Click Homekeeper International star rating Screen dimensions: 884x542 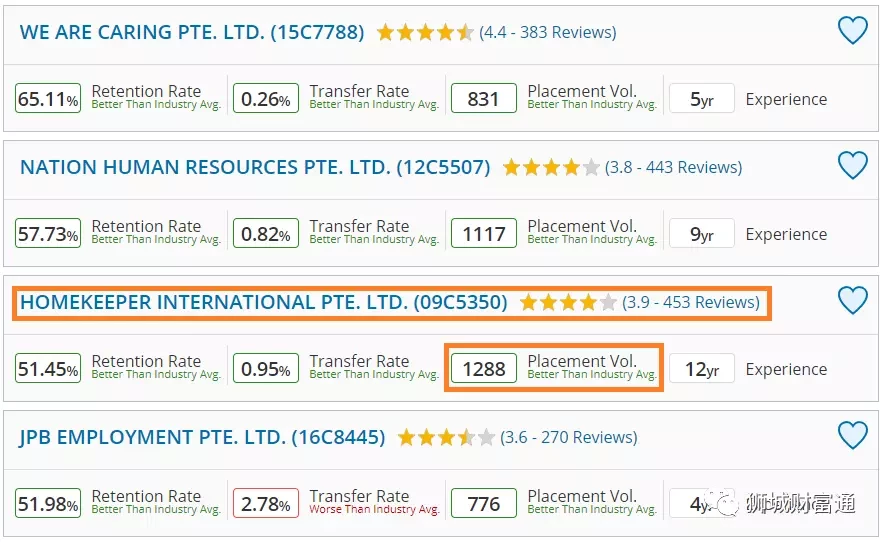tap(568, 302)
